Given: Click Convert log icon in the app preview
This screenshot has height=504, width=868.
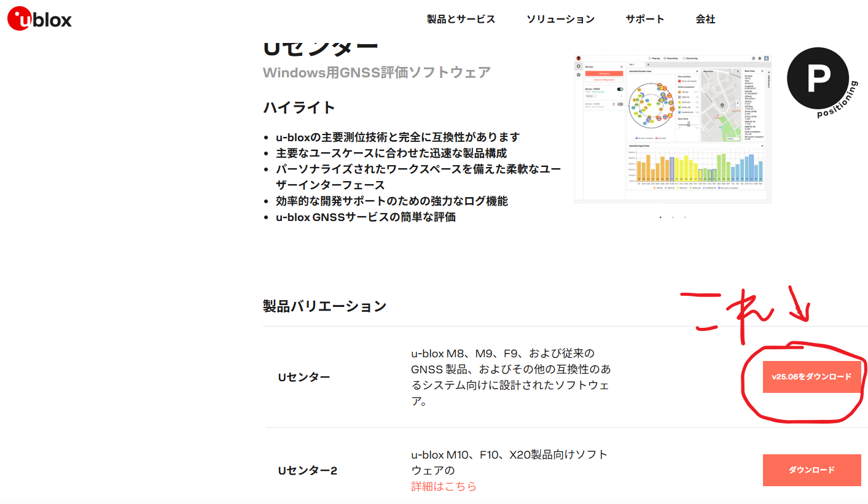Looking at the screenshot, I should pyautogui.click(x=684, y=58).
